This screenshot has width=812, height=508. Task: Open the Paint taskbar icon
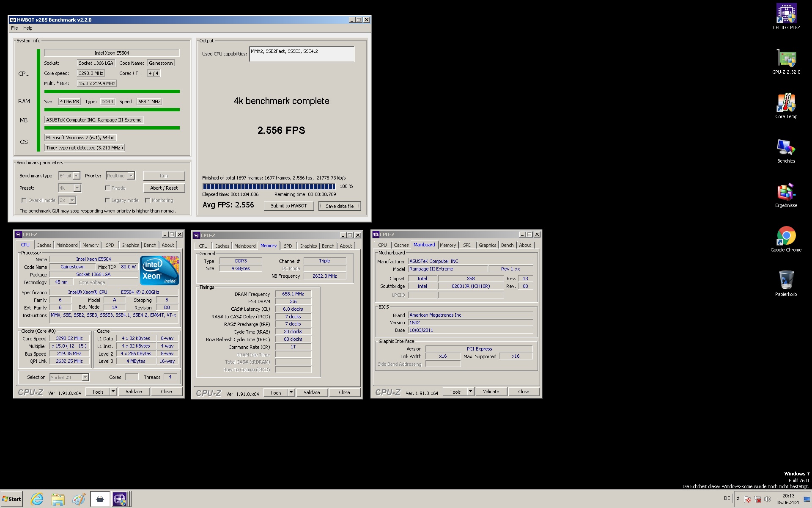click(79, 499)
